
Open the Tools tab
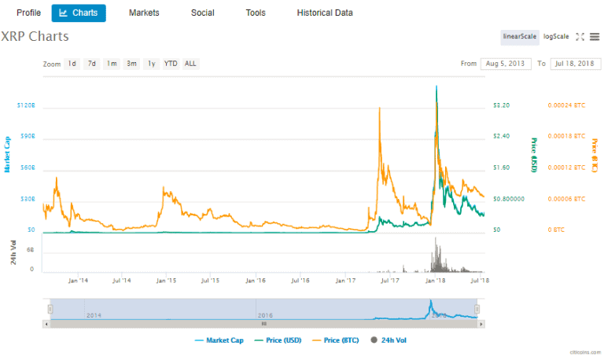256,13
